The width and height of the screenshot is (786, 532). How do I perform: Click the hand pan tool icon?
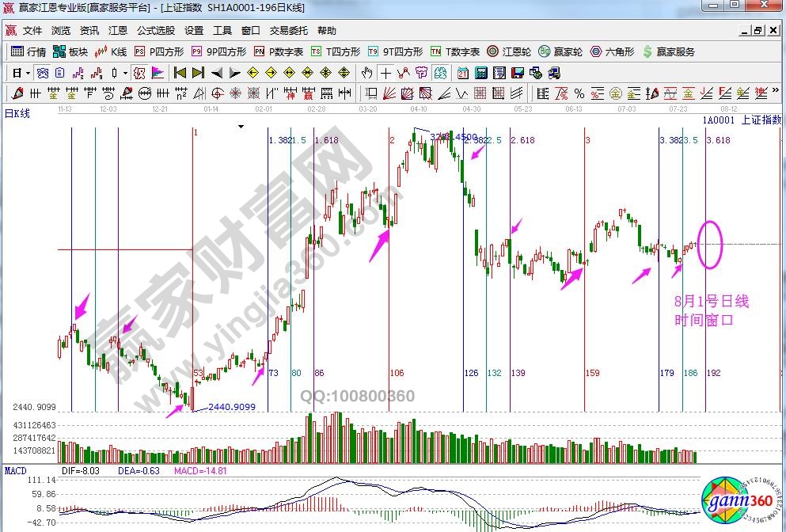coord(366,73)
